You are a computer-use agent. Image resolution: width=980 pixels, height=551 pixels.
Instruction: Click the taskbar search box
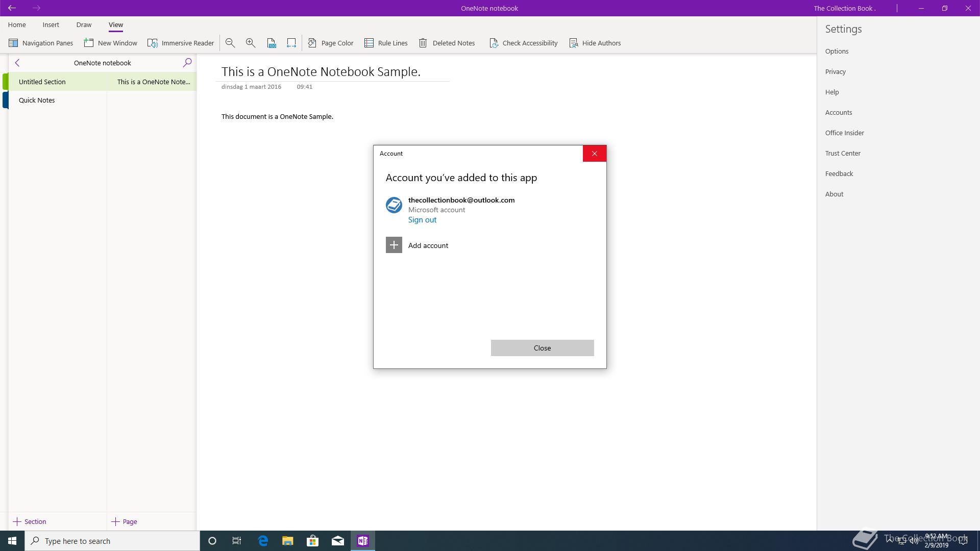tap(112, 541)
